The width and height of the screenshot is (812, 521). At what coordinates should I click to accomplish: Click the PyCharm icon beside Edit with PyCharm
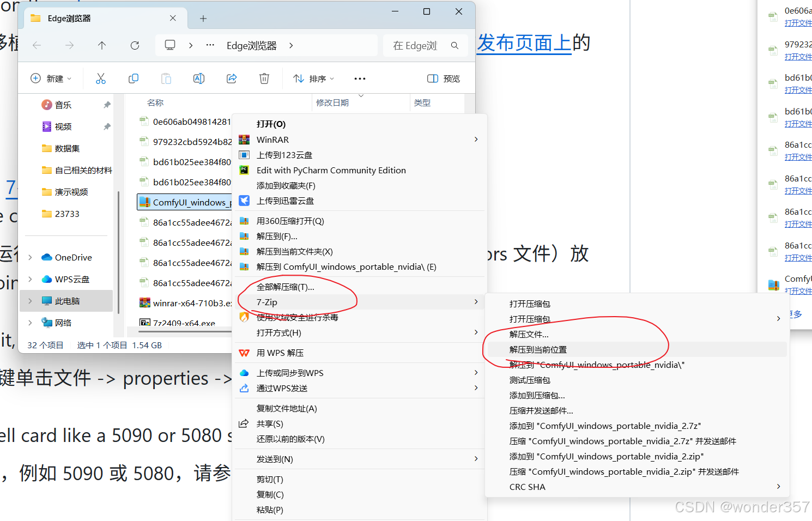[244, 170]
